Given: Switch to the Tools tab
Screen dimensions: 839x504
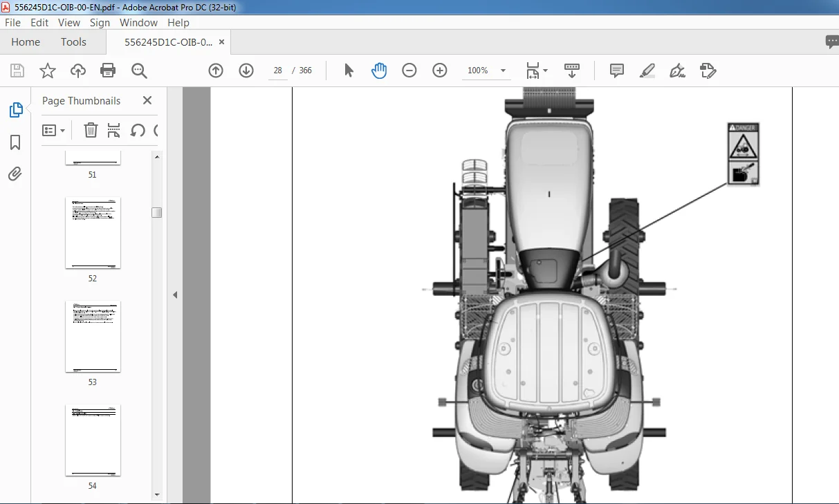Looking at the screenshot, I should coord(73,42).
